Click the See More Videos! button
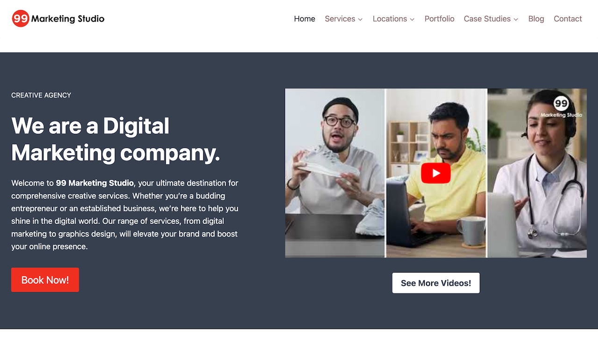This screenshot has height=364, width=598. click(x=436, y=283)
